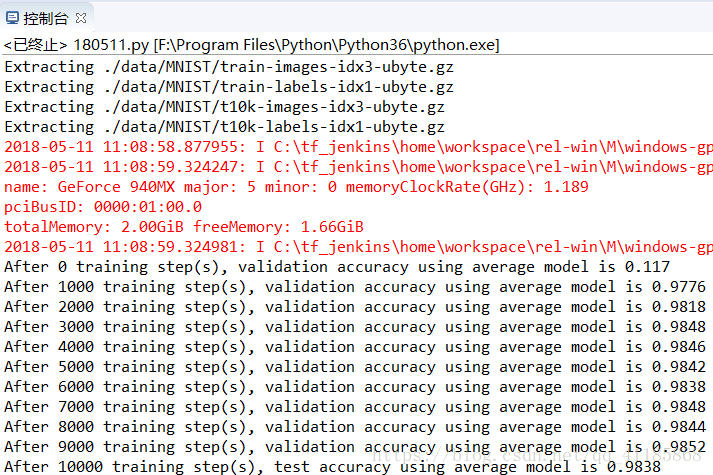Click the line extracting t10k-images-idx3-ubyte.gz
The width and height of the screenshot is (713, 475).
(x=224, y=107)
